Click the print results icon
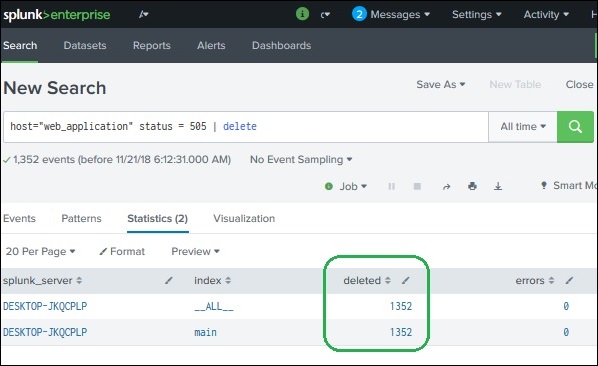 (x=472, y=186)
